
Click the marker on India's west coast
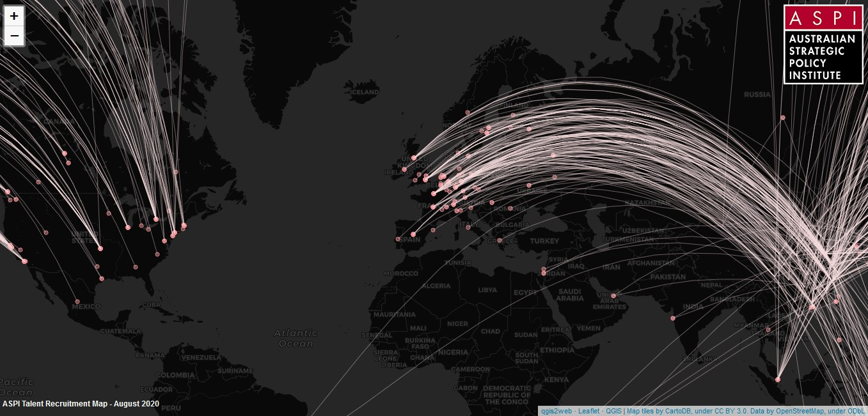(x=672, y=318)
